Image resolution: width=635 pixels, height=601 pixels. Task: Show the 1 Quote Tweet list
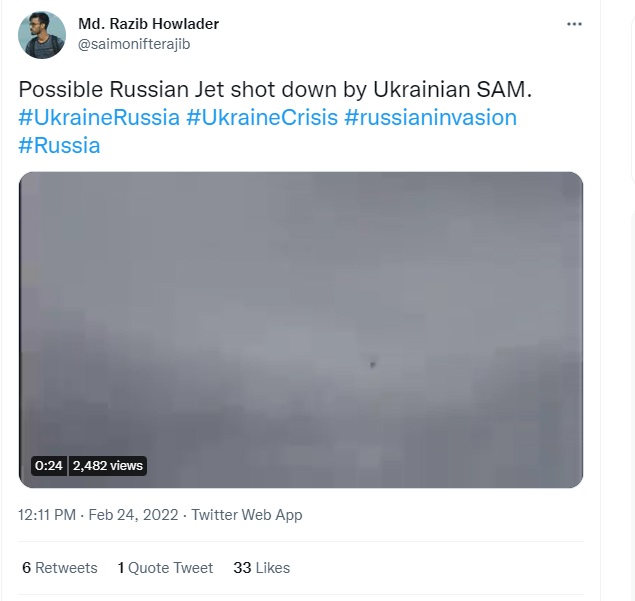click(165, 567)
